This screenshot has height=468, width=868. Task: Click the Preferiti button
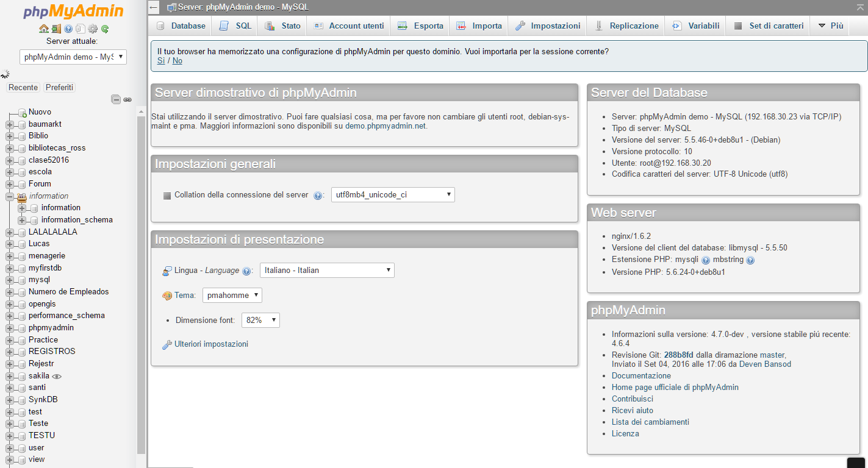[x=59, y=88]
